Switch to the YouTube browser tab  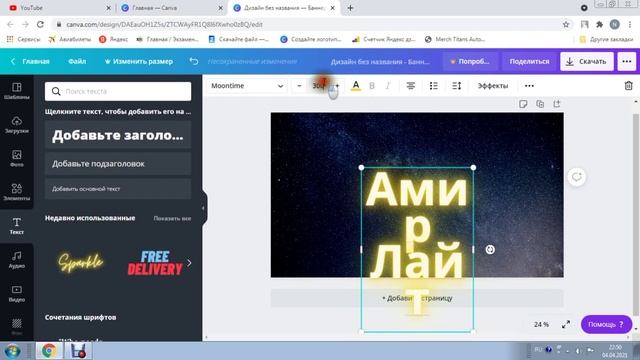60,8
